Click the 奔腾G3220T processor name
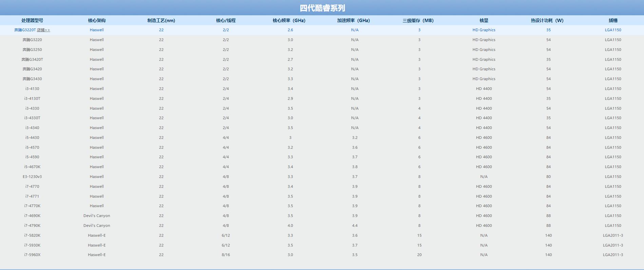 click(25, 30)
